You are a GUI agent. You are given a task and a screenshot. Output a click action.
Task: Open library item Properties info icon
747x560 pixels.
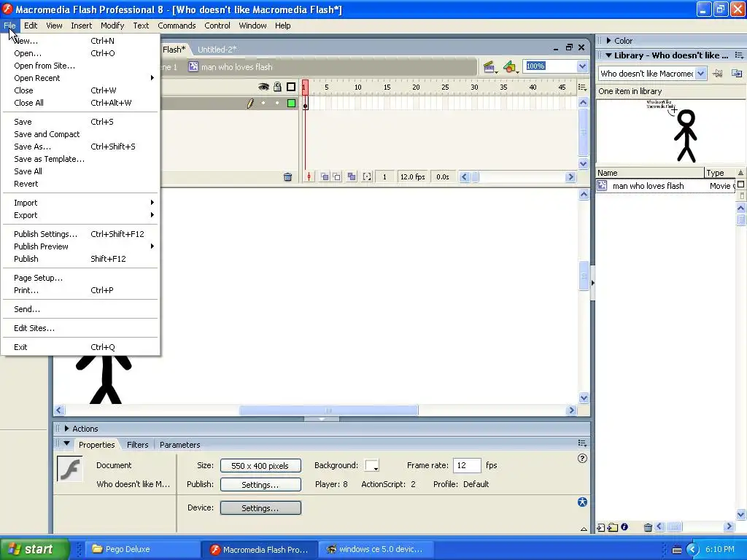(x=624, y=526)
